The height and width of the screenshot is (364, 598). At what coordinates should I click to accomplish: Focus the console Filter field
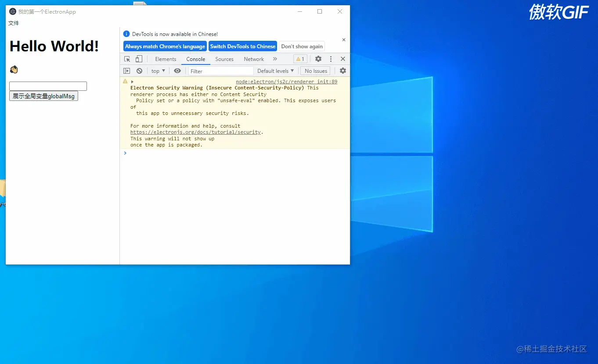(x=221, y=71)
